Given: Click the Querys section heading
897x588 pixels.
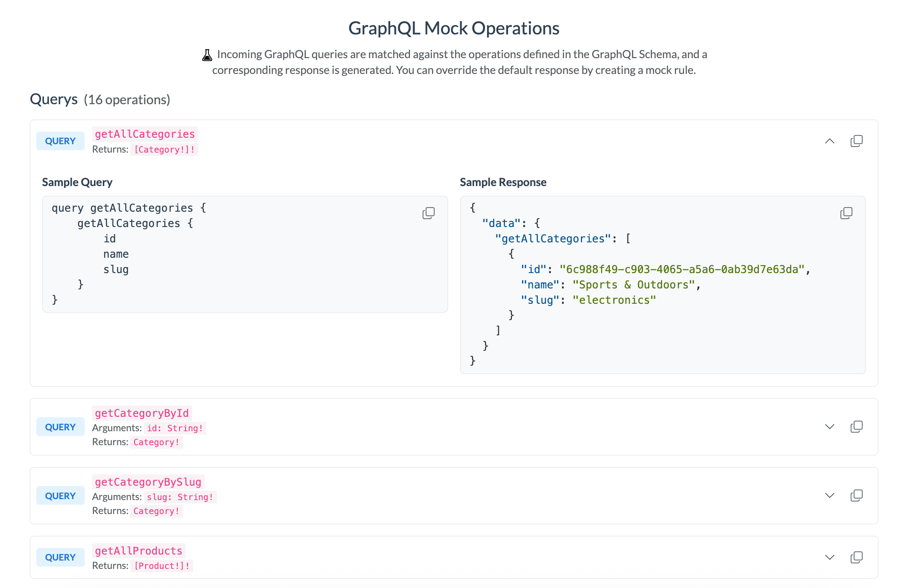Looking at the screenshot, I should 53,99.
